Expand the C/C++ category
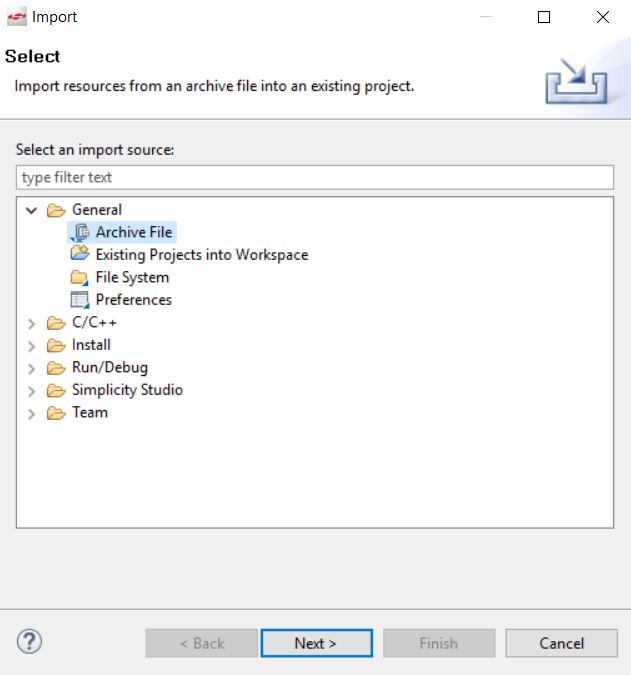Image resolution: width=631 pixels, height=675 pixels. click(31, 323)
